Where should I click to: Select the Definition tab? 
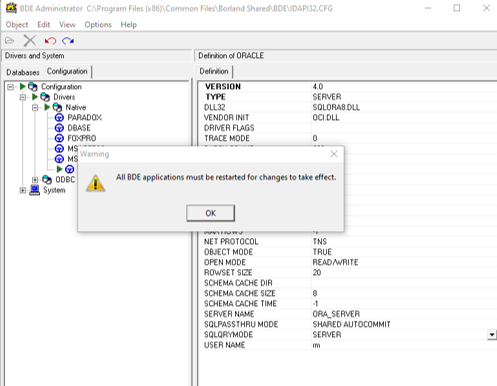pyautogui.click(x=214, y=71)
